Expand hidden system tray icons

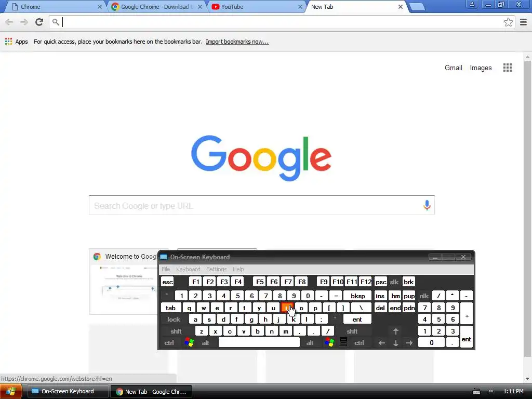(x=490, y=391)
